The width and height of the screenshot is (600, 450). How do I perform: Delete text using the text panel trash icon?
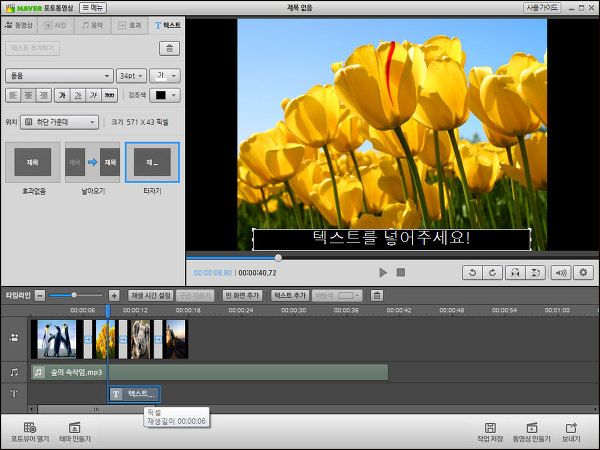[169, 48]
